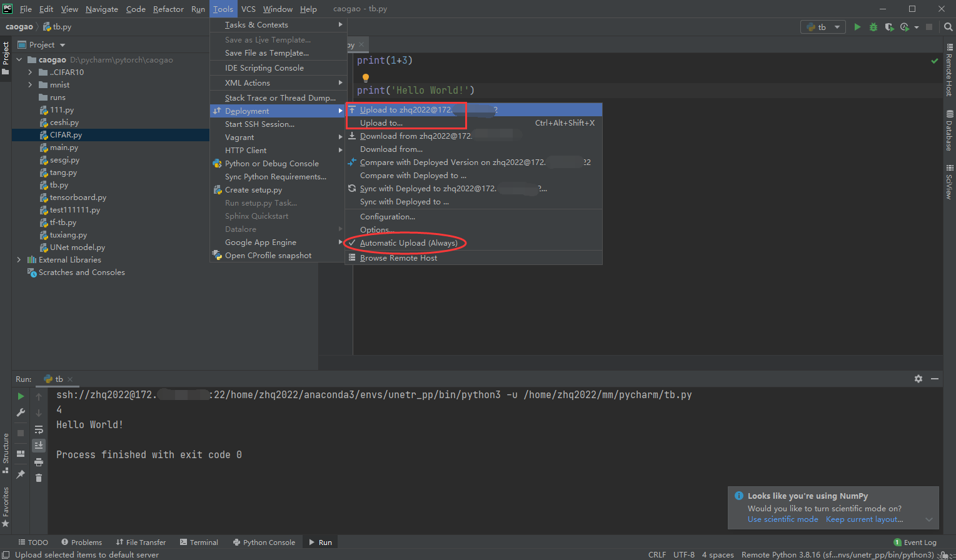Select Sync Python Requirements...
956x560 pixels.
click(278, 177)
